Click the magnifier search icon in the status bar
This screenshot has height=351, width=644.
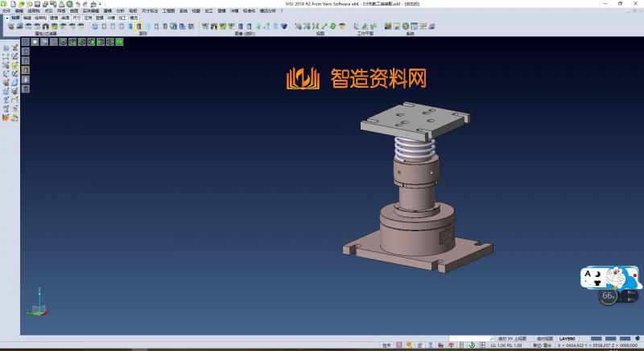[492, 339]
